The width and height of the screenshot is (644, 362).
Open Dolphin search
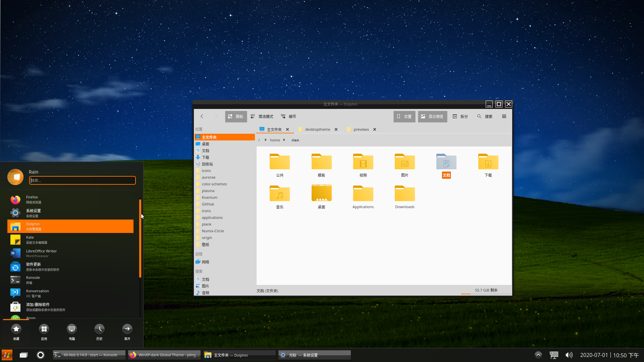pos(485,116)
